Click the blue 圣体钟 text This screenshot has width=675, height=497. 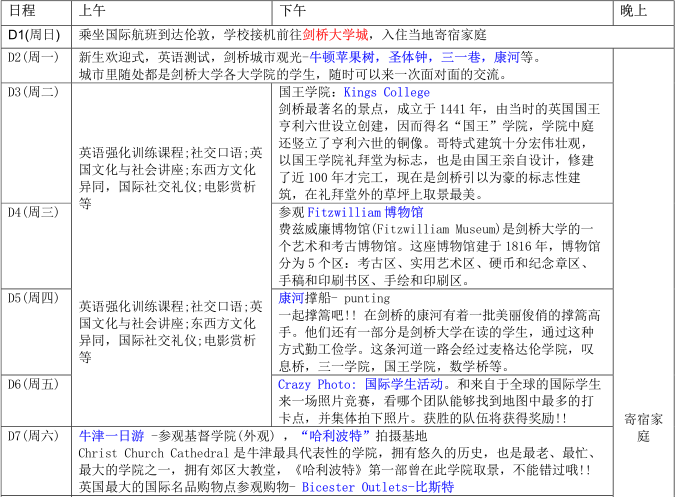408,57
